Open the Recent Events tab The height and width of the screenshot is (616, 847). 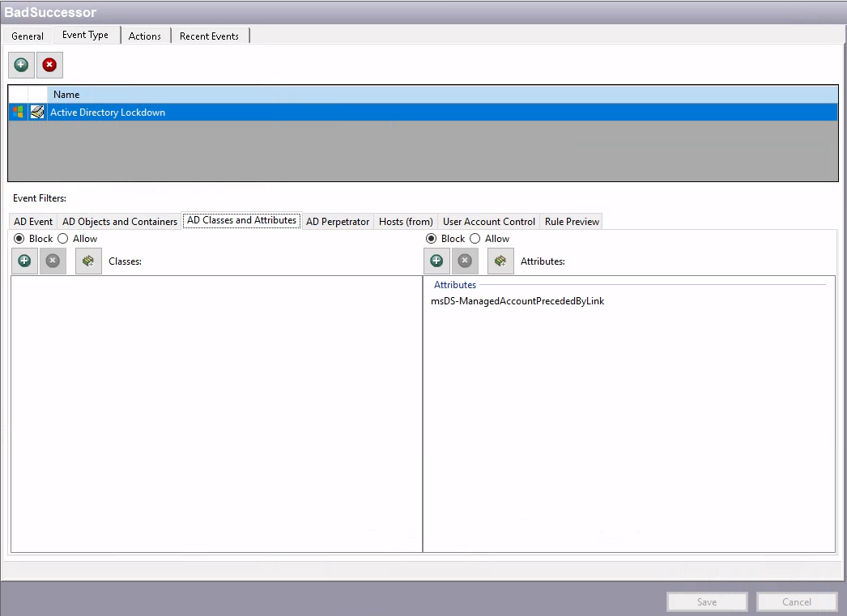click(x=209, y=36)
